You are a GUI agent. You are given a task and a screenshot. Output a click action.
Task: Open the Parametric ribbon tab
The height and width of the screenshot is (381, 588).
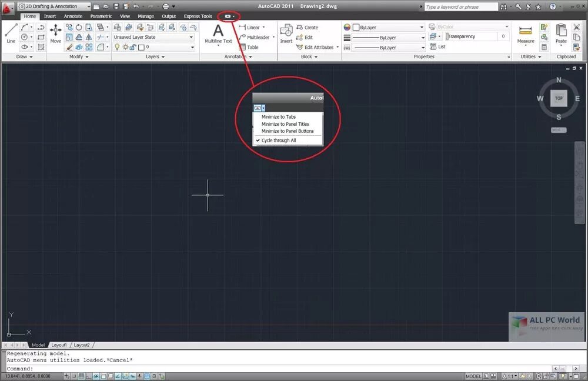(101, 16)
